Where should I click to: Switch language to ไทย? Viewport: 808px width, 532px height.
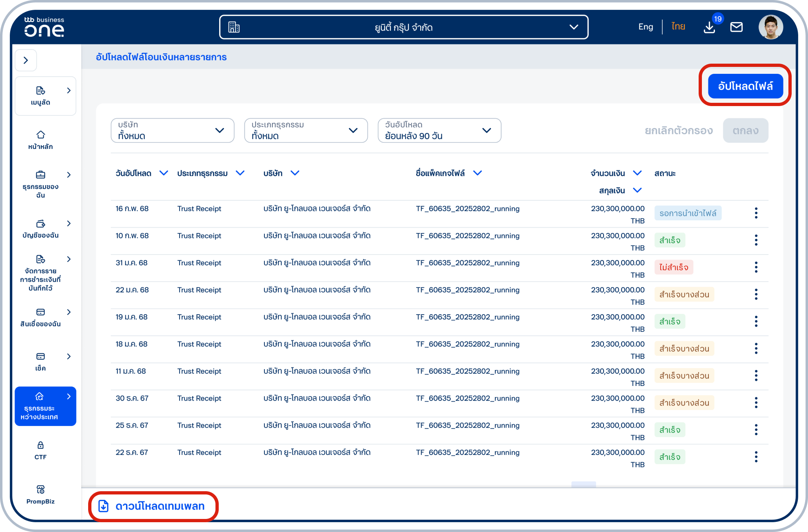coord(678,27)
